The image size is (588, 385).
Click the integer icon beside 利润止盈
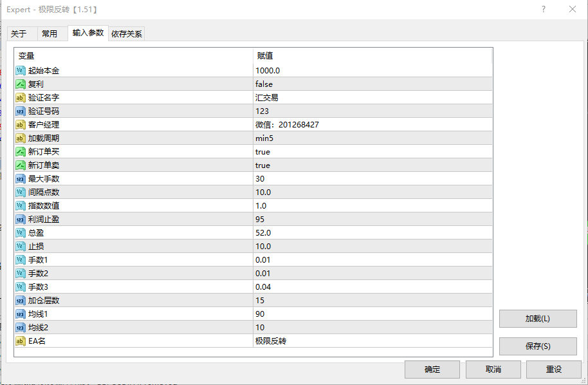[21, 219]
